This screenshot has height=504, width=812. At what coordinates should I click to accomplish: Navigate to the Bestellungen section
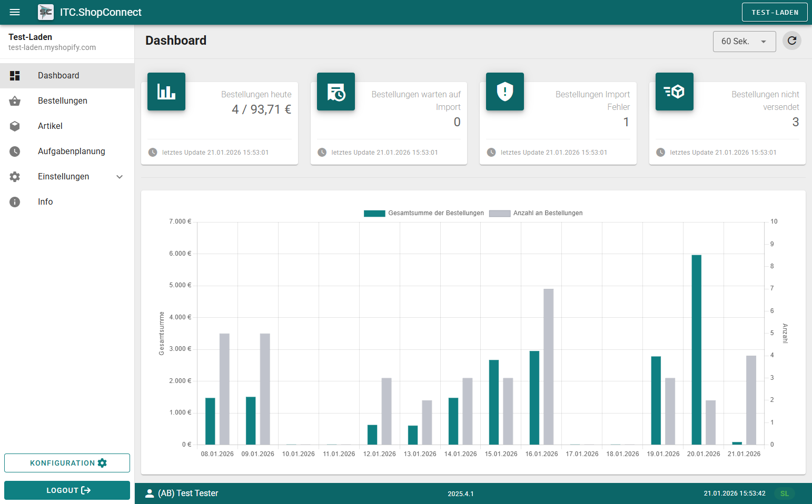click(63, 100)
